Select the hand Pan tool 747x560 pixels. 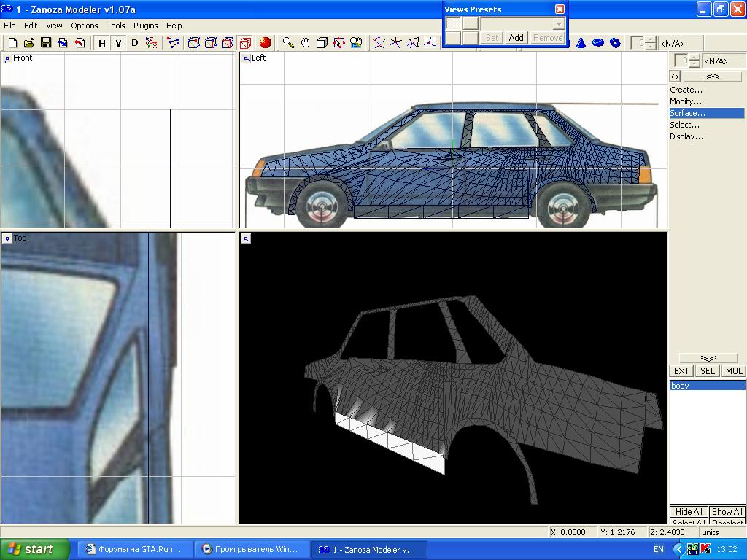click(305, 43)
